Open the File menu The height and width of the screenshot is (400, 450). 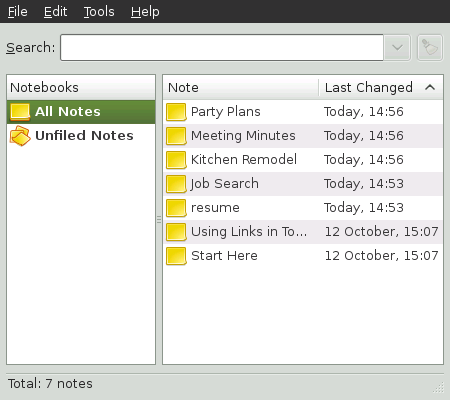click(x=18, y=12)
